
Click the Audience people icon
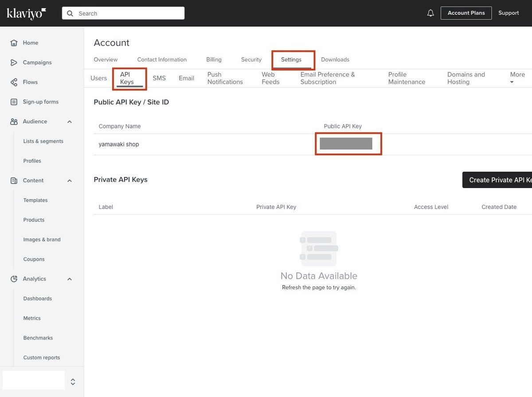(14, 122)
